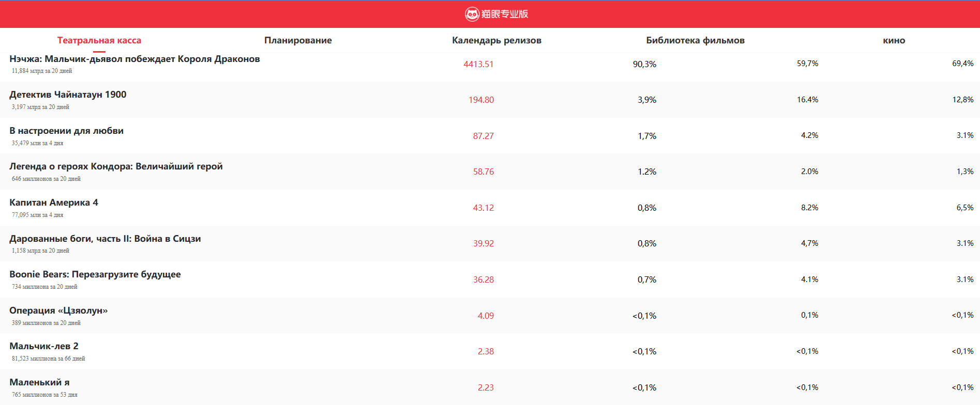Open the Нэчжа movie title link
The width and height of the screenshot is (980, 405).
pyautogui.click(x=134, y=59)
